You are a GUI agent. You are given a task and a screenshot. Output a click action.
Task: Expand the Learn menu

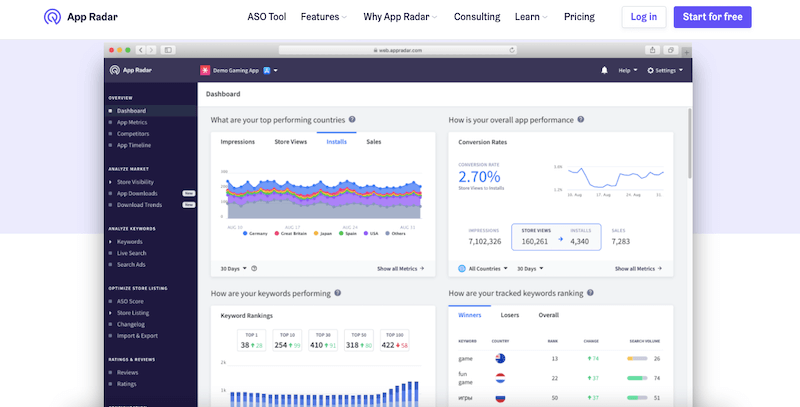pos(531,17)
